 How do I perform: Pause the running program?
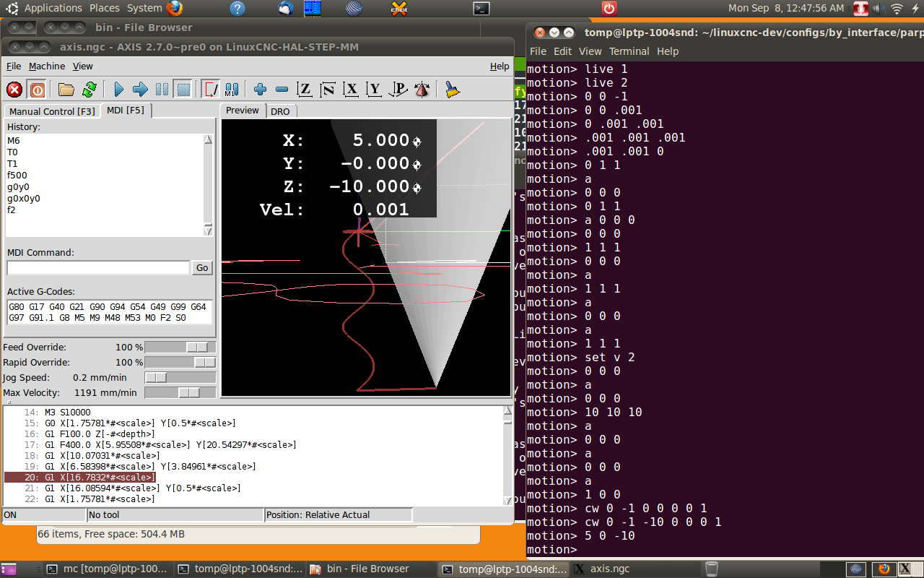click(x=162, y=90)
